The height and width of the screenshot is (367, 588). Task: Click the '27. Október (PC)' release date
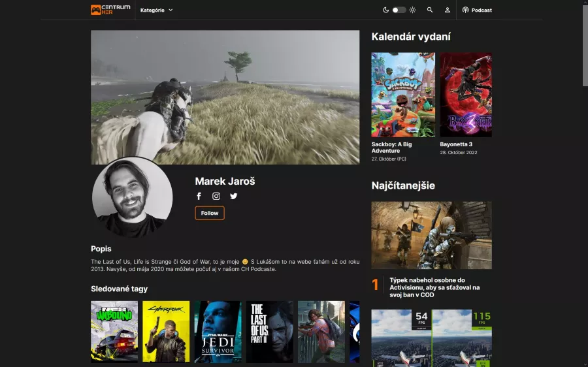389,159
